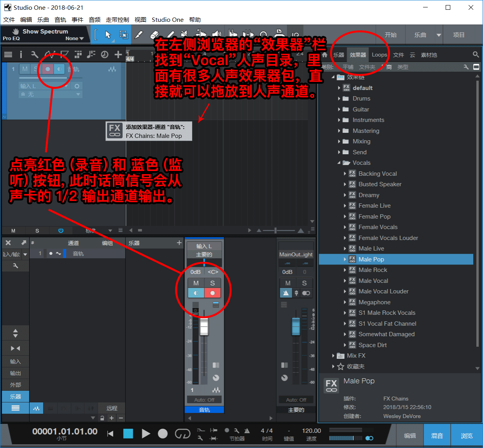
Task: Click the wrench options icon above track list
Action: (35, 55)
